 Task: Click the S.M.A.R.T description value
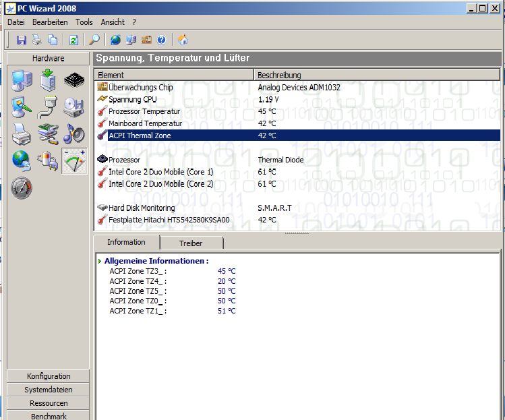coord(274,208)
